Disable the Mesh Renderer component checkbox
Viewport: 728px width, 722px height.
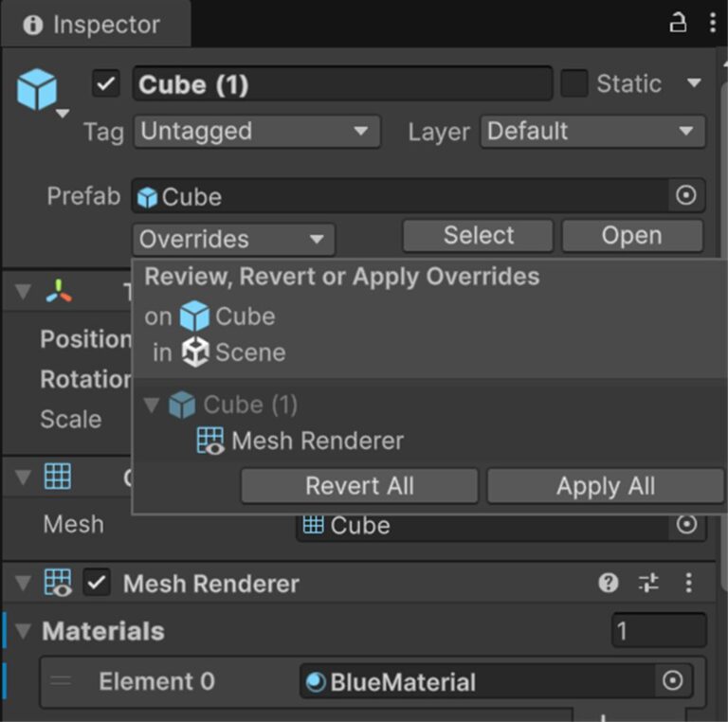[x=97, y=583]
